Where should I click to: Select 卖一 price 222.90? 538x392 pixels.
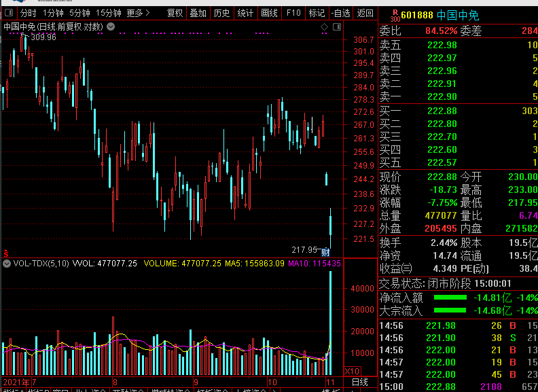tap(442, 96)
